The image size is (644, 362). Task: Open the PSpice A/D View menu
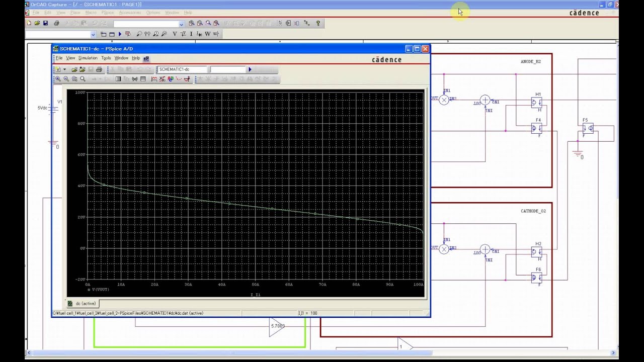70,58
